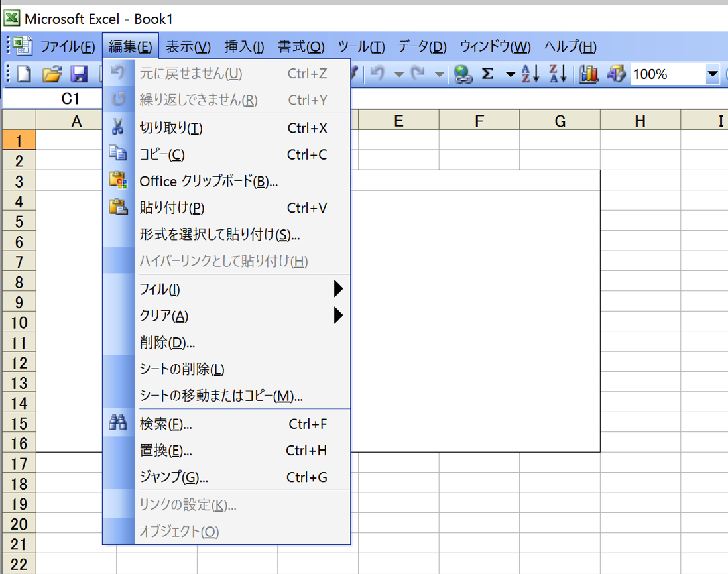Click the Name Box showing C1
The image size is (728, 574).
click(x=52, y=98)
